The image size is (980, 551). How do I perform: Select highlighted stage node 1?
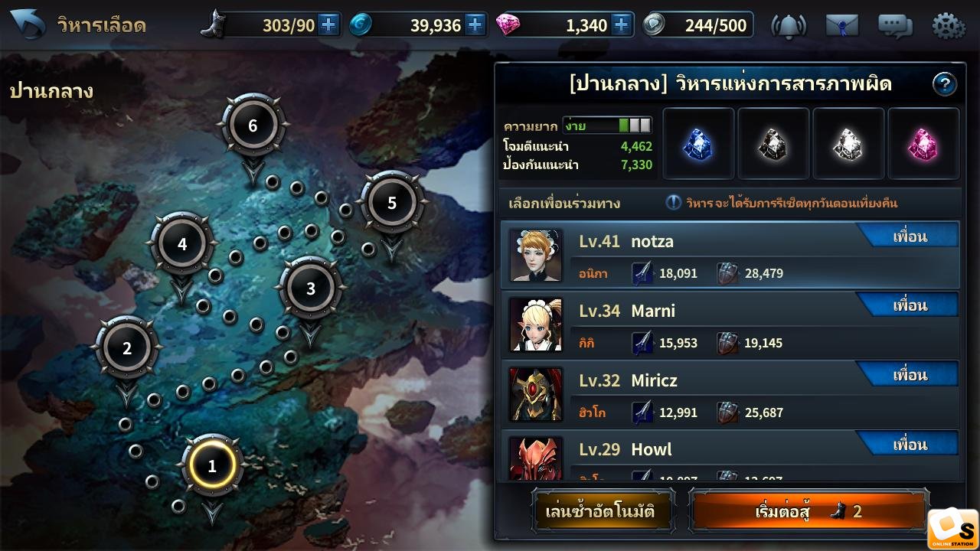pos(212,465)
